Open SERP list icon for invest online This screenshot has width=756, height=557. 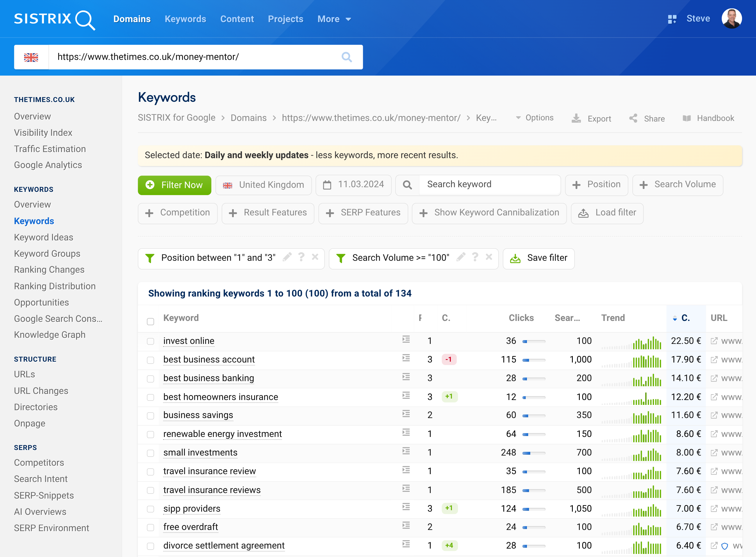[406, 339]
